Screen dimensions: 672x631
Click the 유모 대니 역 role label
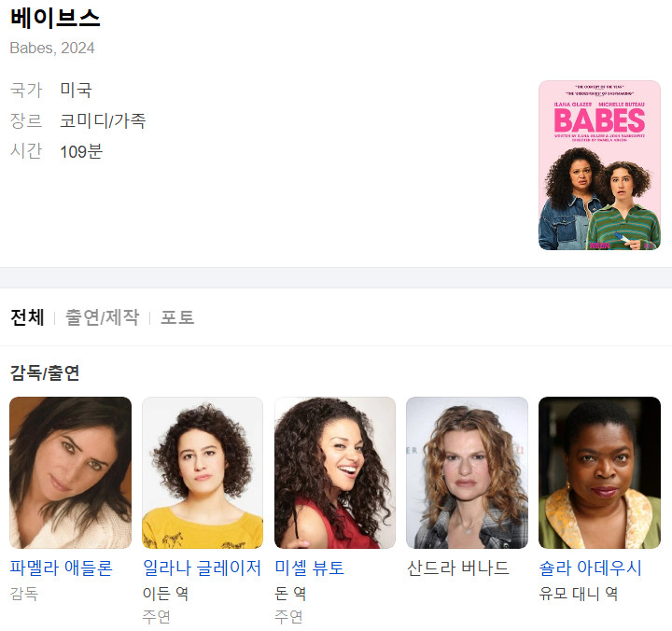coord(578,594)
